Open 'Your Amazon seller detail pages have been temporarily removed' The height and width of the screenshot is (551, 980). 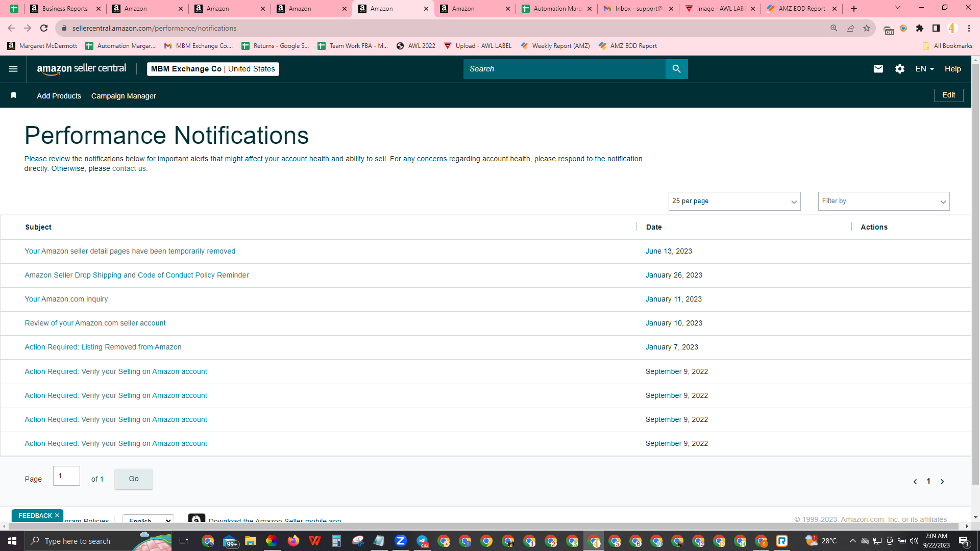click(130, 251)
